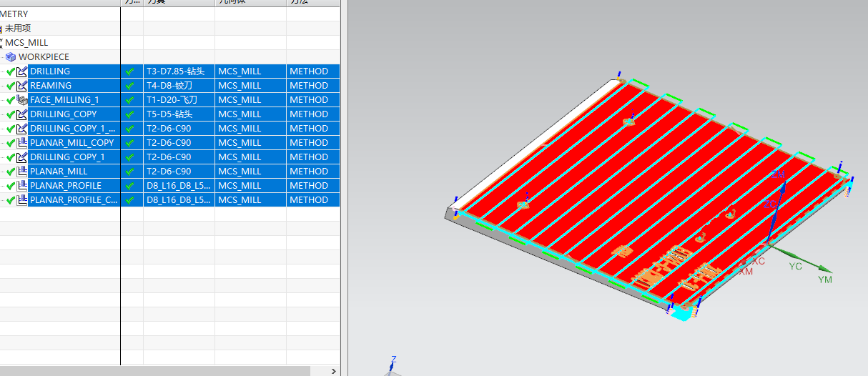Click the navigator horizontal scrollbar track
This screenshot has width=868, height=376.
click(320, 371)
